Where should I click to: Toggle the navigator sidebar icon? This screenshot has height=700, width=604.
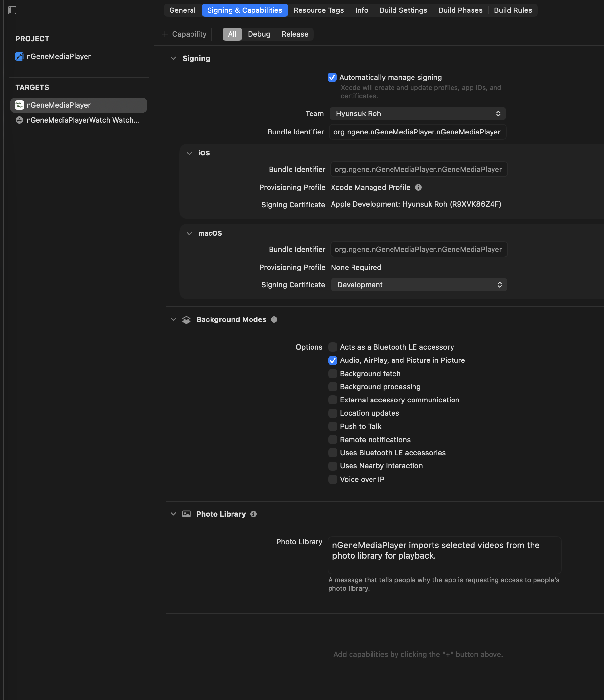click(12, 10)
